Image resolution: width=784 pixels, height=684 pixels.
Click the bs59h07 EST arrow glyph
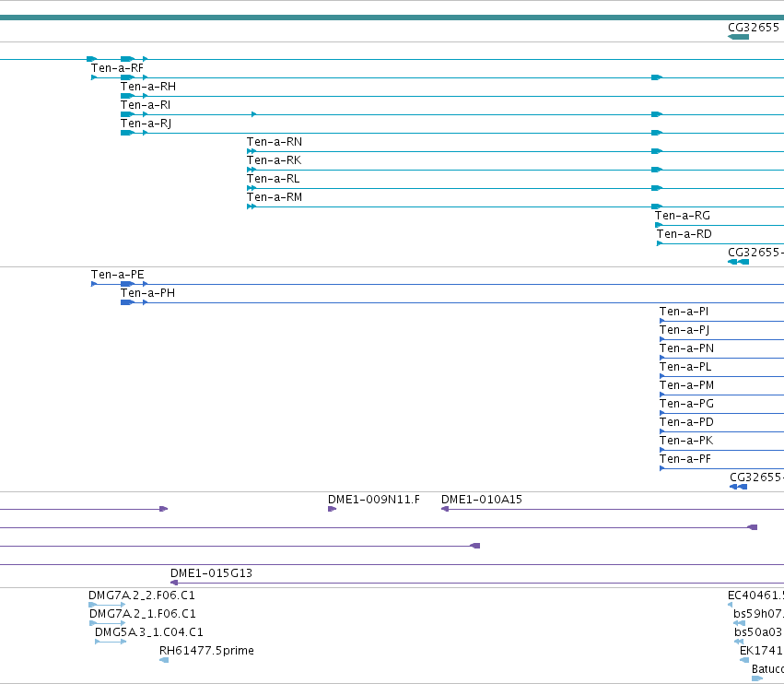coord(740,623)
